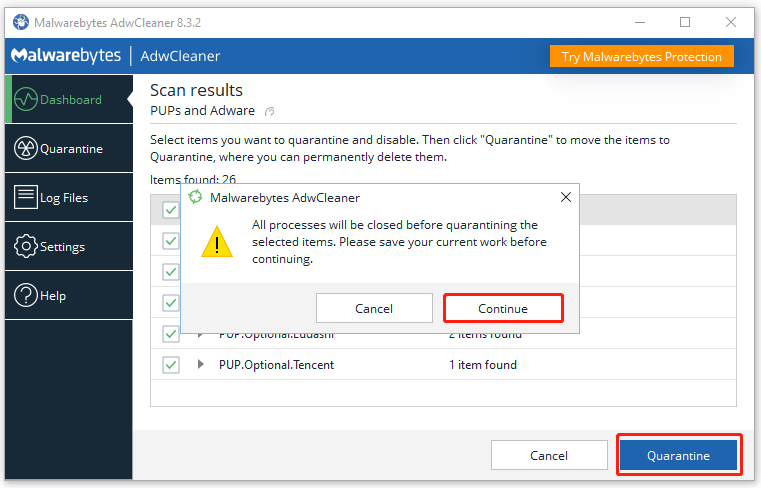Click the AdwCleaner text in the blue header
The height and width of the screenshot is (488, 761).
[x=180, y=56]
